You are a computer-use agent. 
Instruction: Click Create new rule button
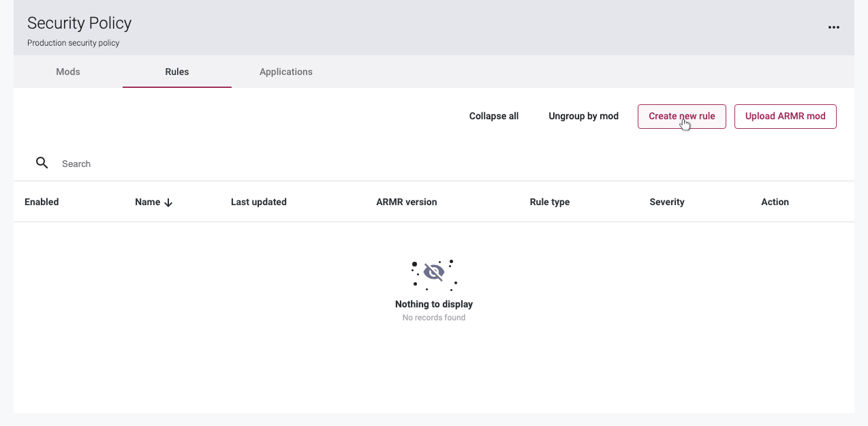point(682,116)
